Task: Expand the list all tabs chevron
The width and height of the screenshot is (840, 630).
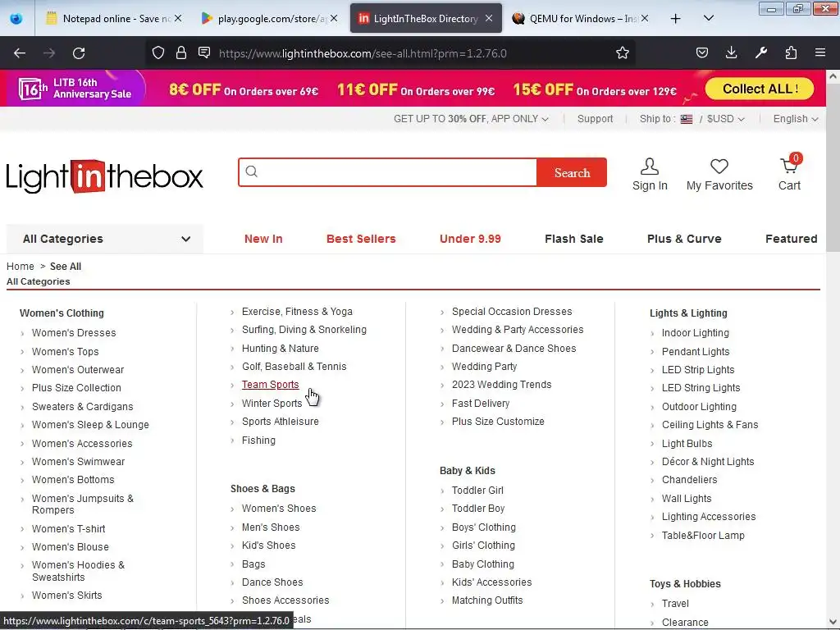Action: [x=708, y=19]
